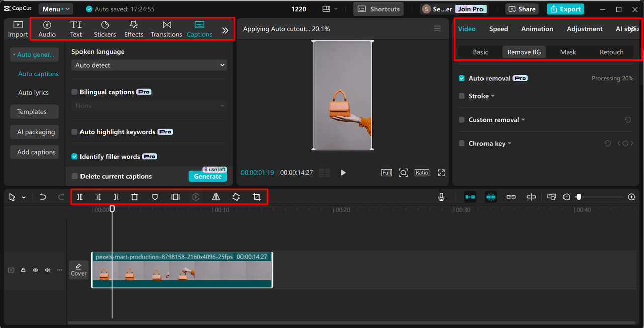Open the layout selector dropdown

(x=330, y=9)
